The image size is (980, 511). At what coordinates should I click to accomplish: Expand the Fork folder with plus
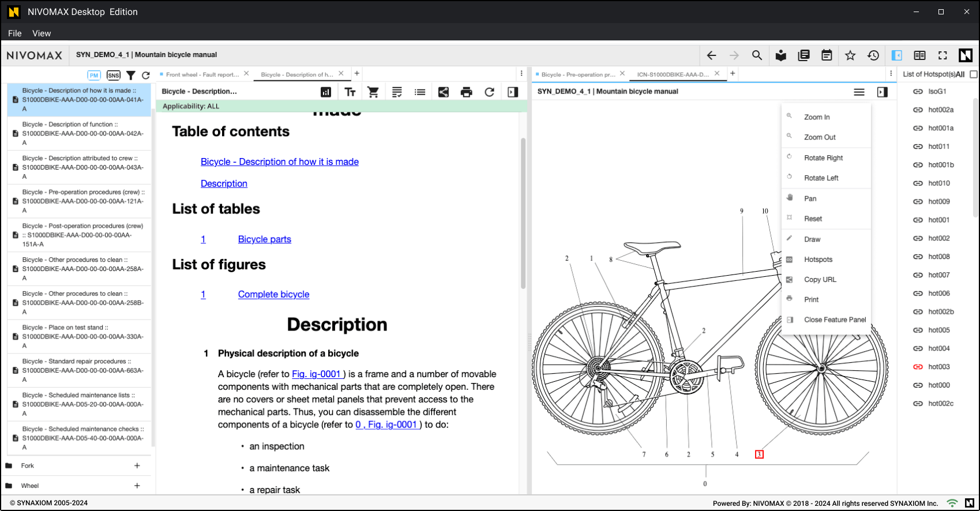pyautogui.click(x=137, y=465)
